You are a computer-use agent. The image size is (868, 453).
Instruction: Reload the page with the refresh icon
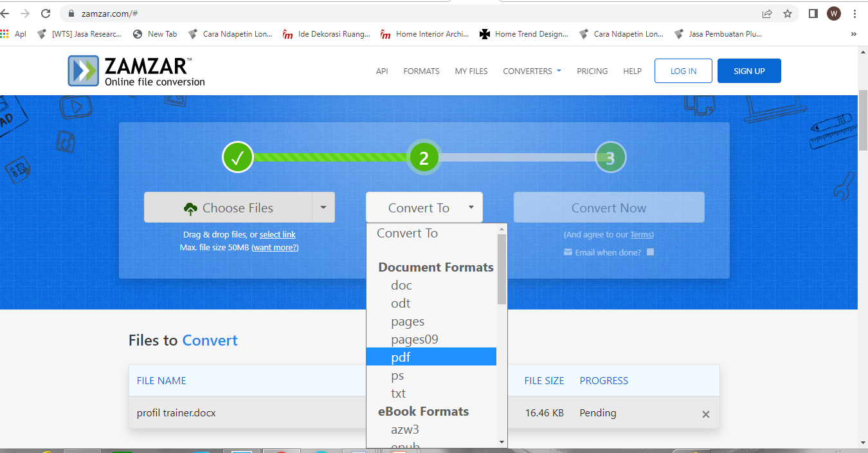(46, 14)
